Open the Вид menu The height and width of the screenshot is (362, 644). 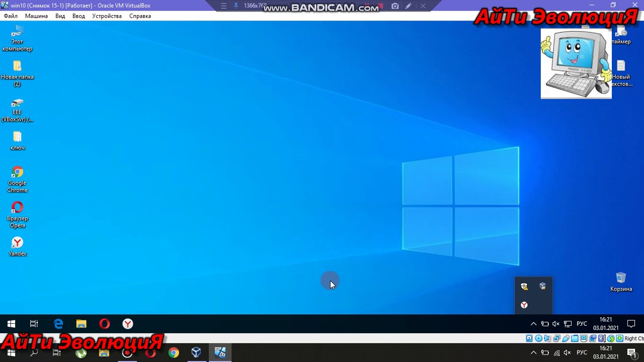[x=60, y=16]
